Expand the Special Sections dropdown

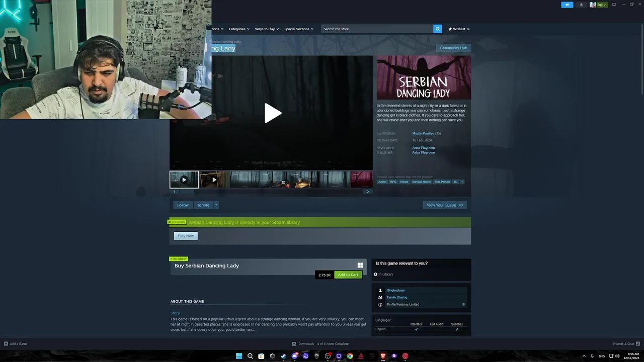pos(299,29)
